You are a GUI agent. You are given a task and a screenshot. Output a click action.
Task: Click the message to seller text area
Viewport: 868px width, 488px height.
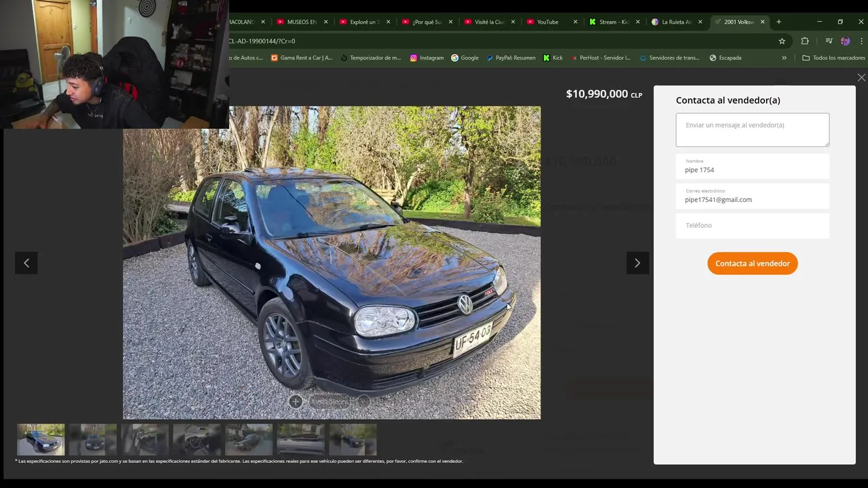(752, 129)
